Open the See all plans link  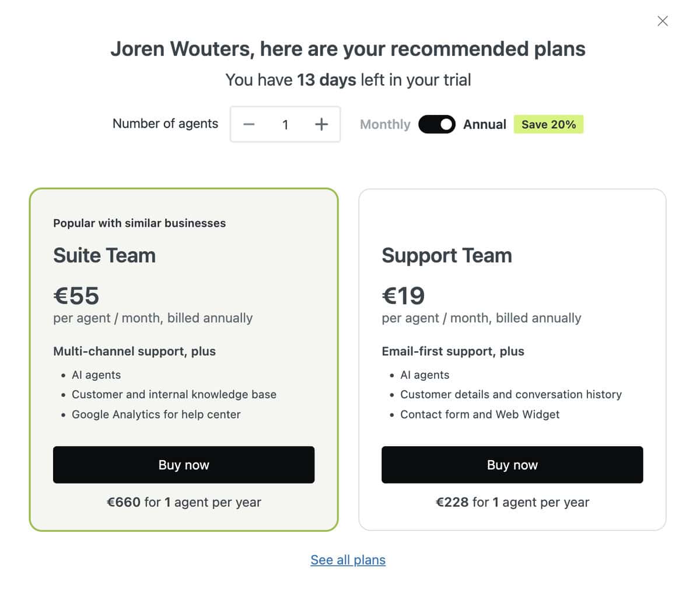[348, 560]
